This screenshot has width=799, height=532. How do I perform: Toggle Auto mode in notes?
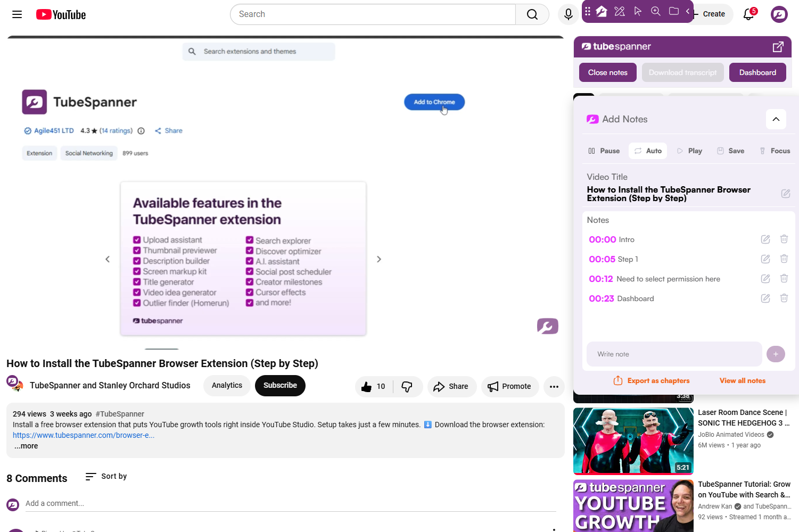click(x=648, y=151)
